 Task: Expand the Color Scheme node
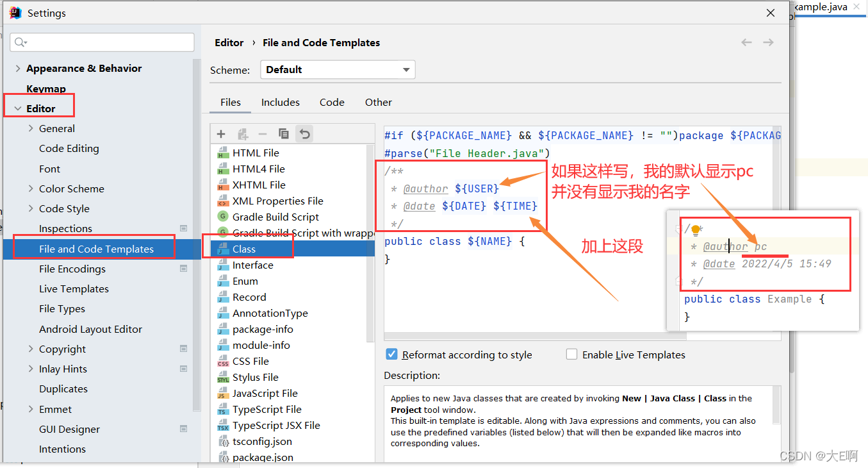[31, 188]
